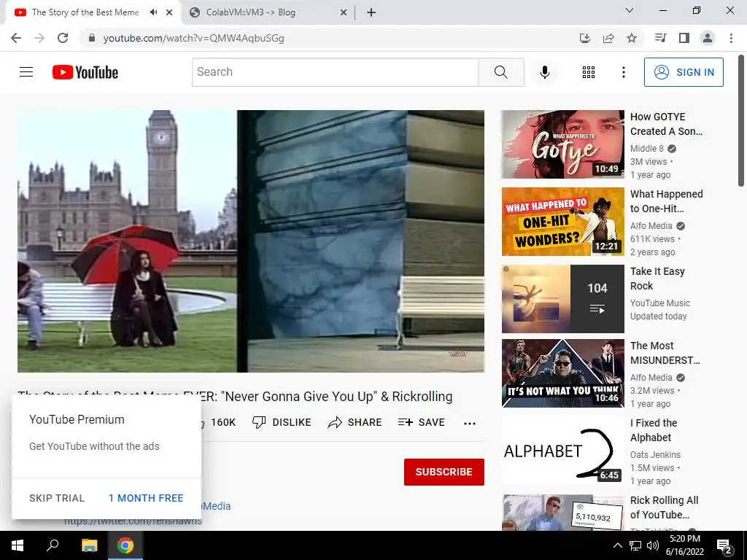
Task: Open Take It Easy Rock playlist thumbnail
Action: tap(562, 298)
